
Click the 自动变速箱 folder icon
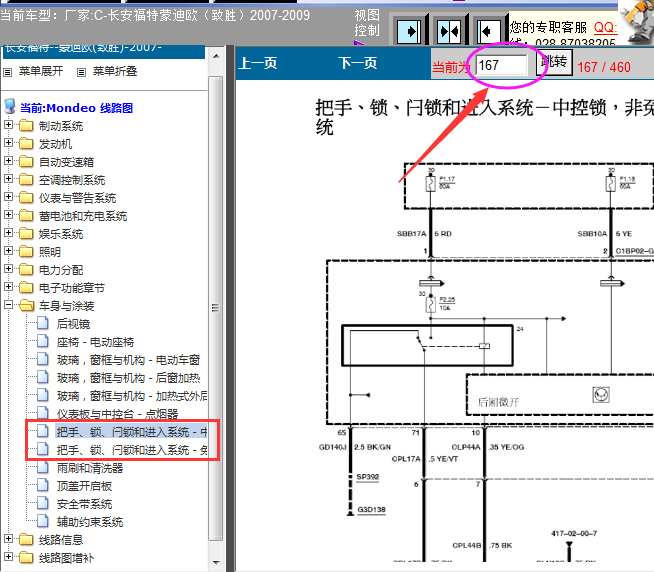[x=26, y=161]
